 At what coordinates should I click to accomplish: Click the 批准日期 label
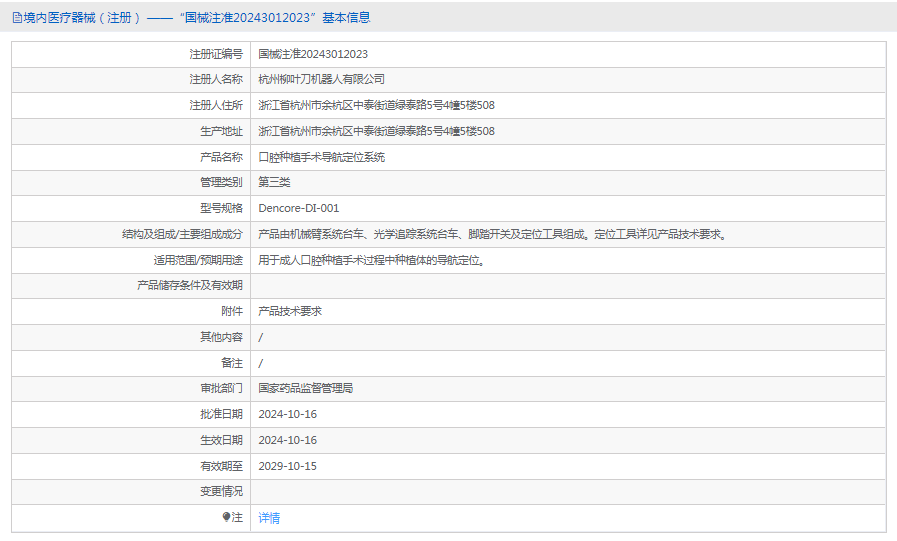pyautogui.click(x=221, y=415)
